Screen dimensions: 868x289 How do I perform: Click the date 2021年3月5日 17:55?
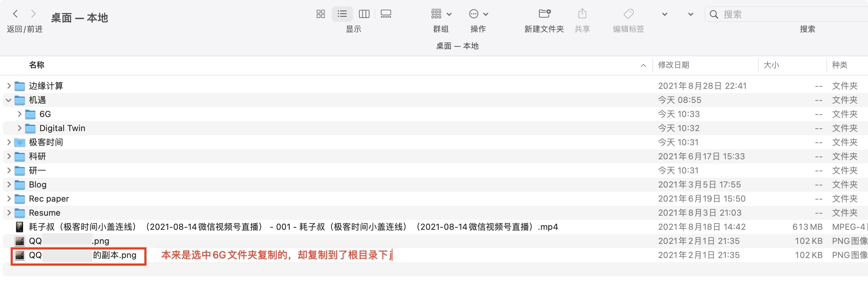tap(700, 184)
